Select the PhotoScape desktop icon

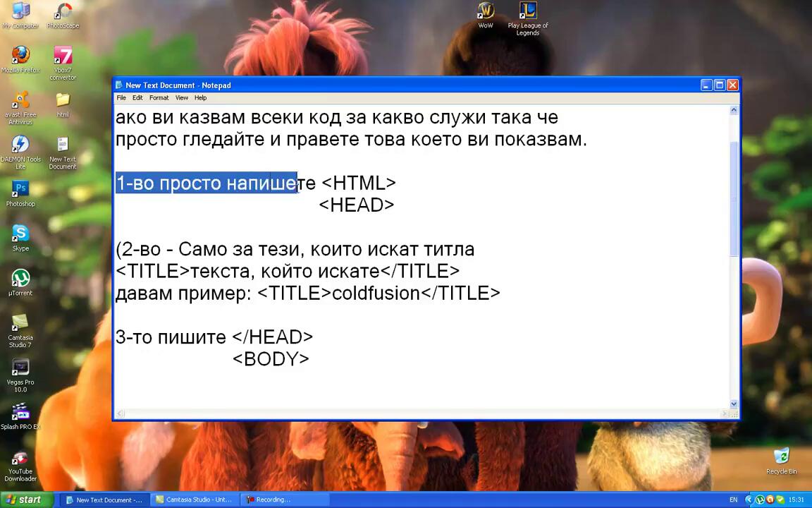click(63, 12)
